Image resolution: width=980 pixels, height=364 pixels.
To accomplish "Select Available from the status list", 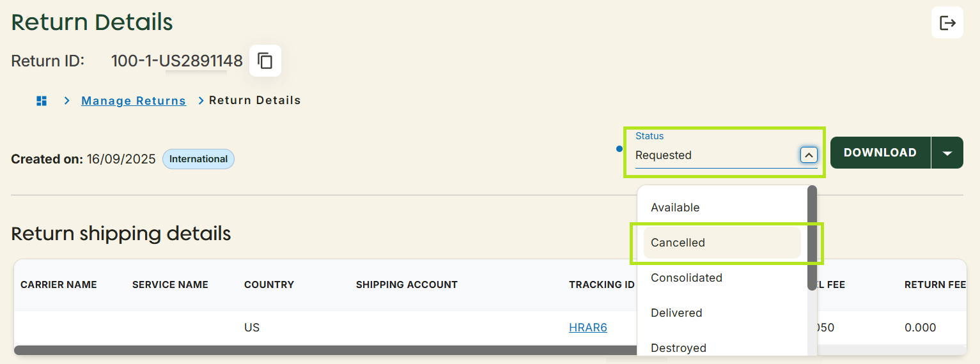I will tap(675, 208).
